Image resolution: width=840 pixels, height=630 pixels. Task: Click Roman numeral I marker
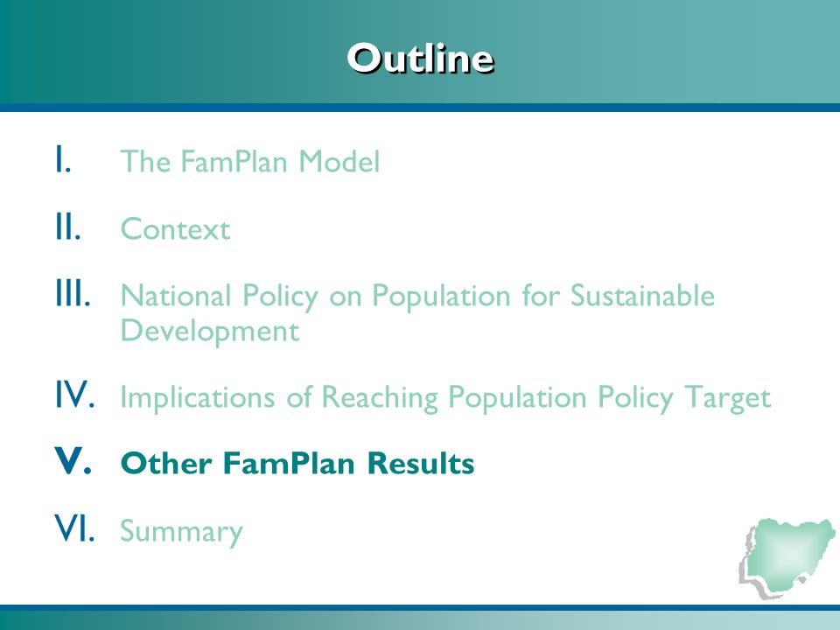click(63, 158)
